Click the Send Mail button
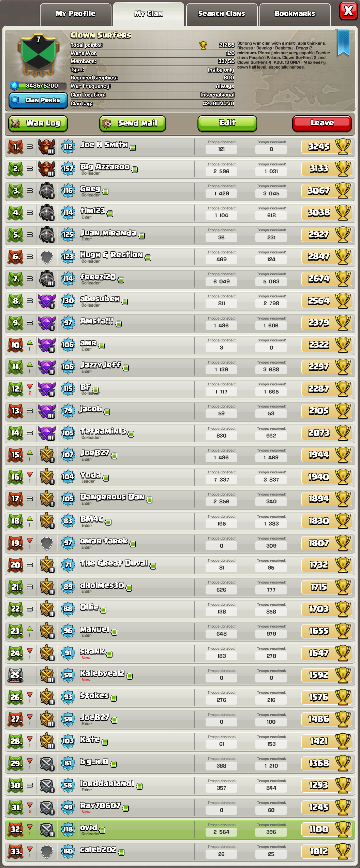The height and width of the screenshot is (868, 360). click(x=133, y=123)
